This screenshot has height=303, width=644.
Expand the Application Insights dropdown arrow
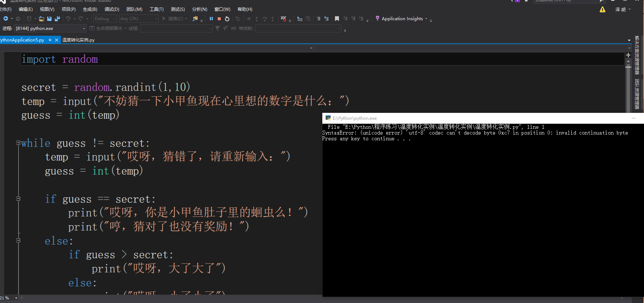426,19
